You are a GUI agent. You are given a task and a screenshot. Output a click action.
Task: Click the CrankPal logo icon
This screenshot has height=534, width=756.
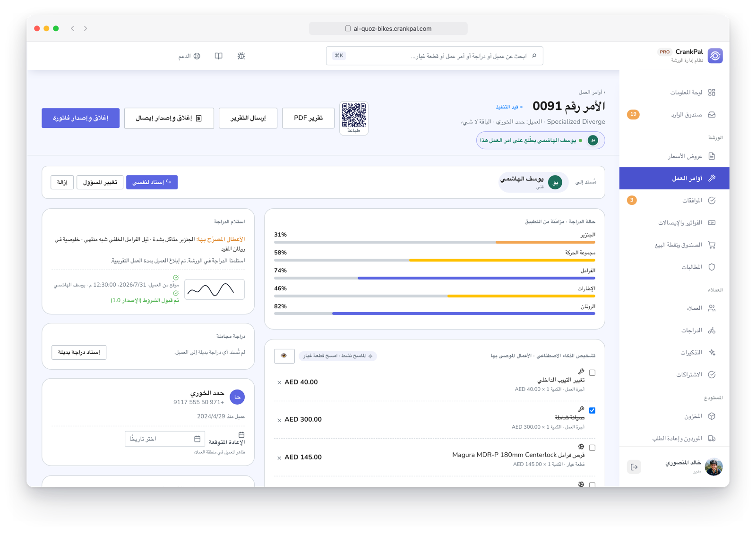715,56
